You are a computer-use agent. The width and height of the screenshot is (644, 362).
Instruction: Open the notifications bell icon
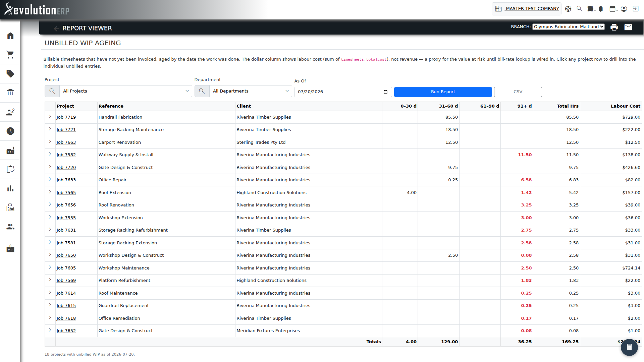click(x=601, y=9)
